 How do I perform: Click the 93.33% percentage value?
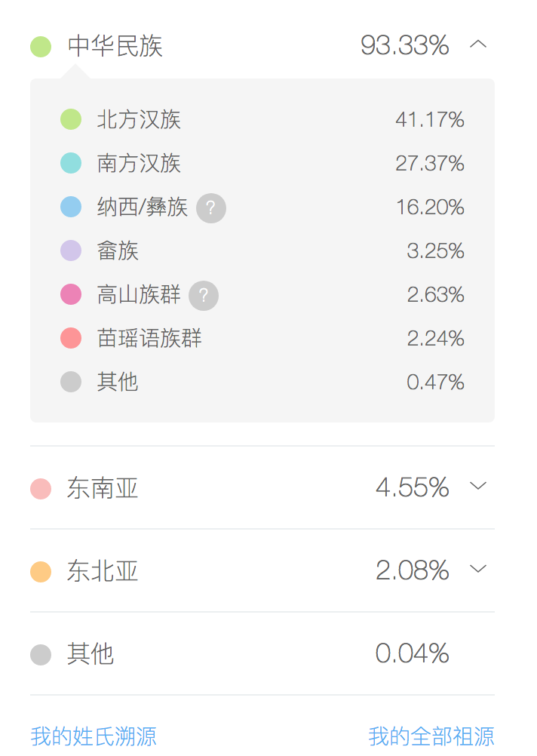pyautogui.click(x=404, y=46)
